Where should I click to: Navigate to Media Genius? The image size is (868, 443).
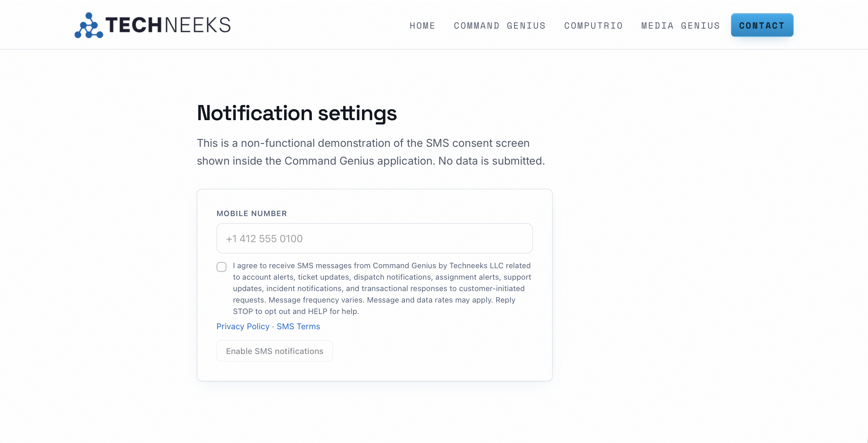pos(680,26)
